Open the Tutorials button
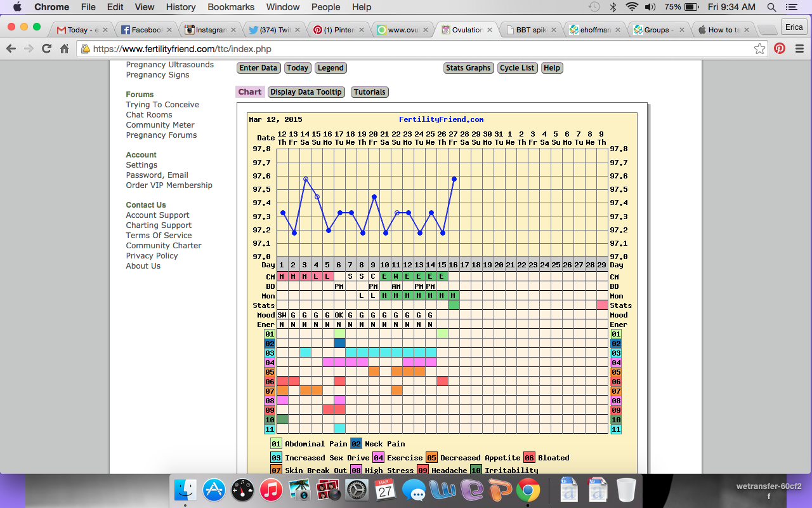This screenshot has height=508, width=812. [369, 92]
